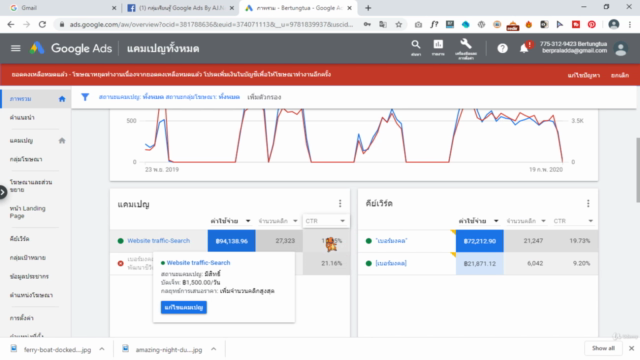Click เพิ่มตัวกรอง add filter
The width and height of the screenshot is (640, 360).
264,97
